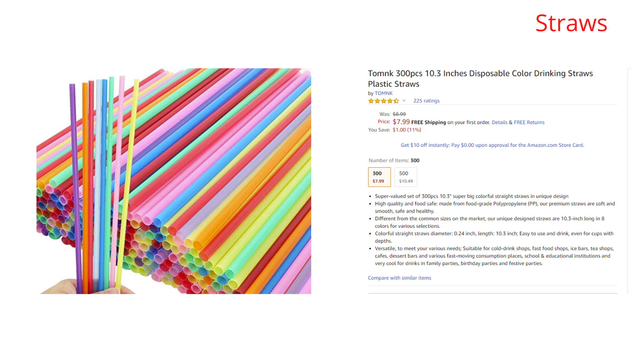Click the colorful straws product image

click(174, 181)
